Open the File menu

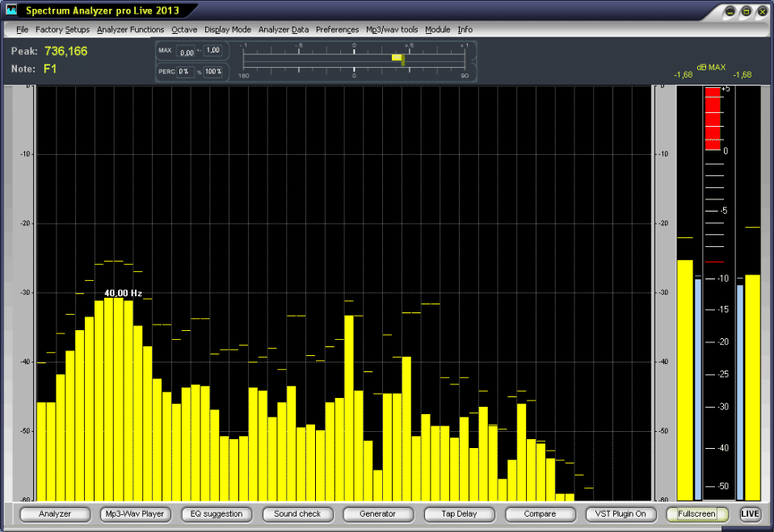(x=22, y=30)
